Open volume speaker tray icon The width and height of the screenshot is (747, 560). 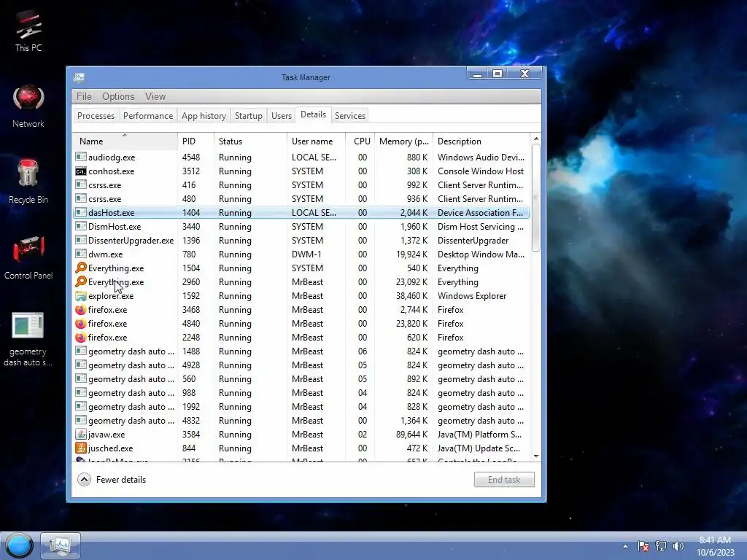point(678,546)
